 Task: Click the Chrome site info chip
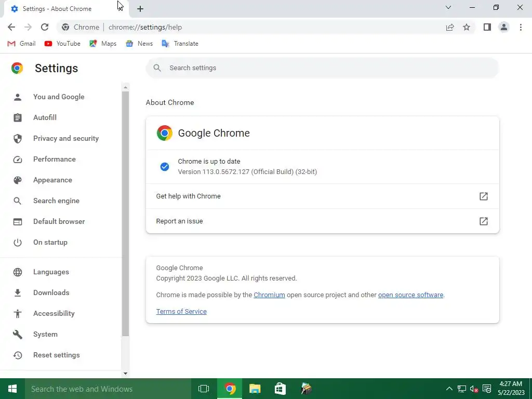click(x=81, y=27)
